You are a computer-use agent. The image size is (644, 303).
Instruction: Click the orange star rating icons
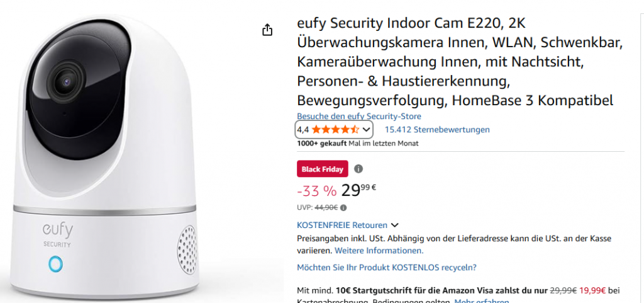[x=336, y=130]
